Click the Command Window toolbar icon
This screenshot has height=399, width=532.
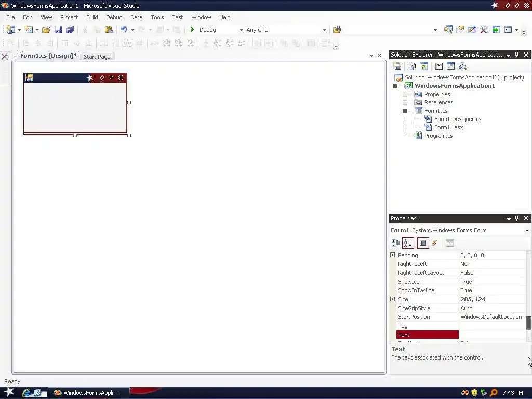tap(508, 30)
